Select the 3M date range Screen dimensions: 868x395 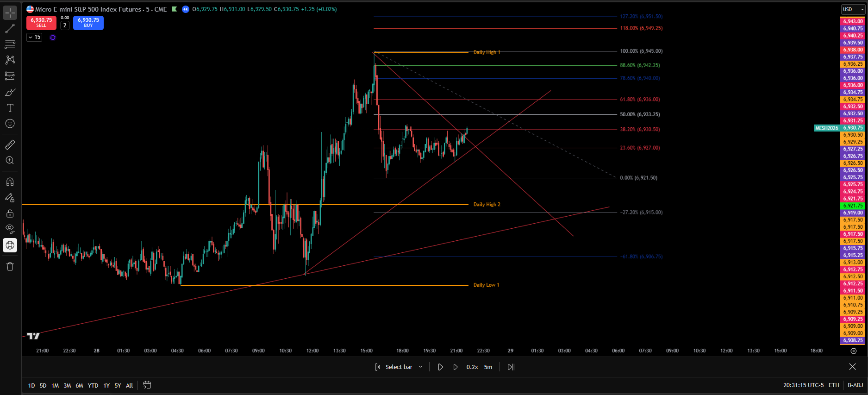point(67,385)
